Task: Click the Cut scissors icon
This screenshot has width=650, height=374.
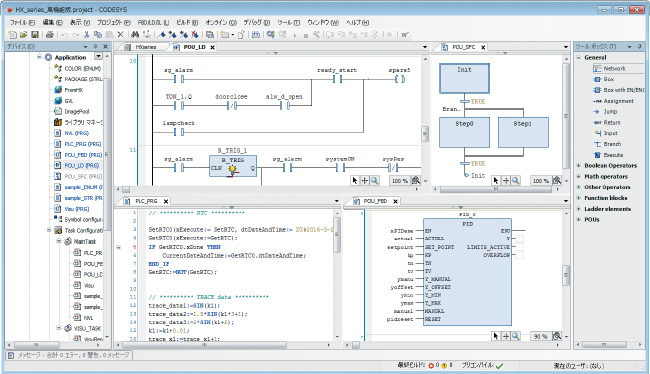Action: pyautogui.click(x=87, y=34)
